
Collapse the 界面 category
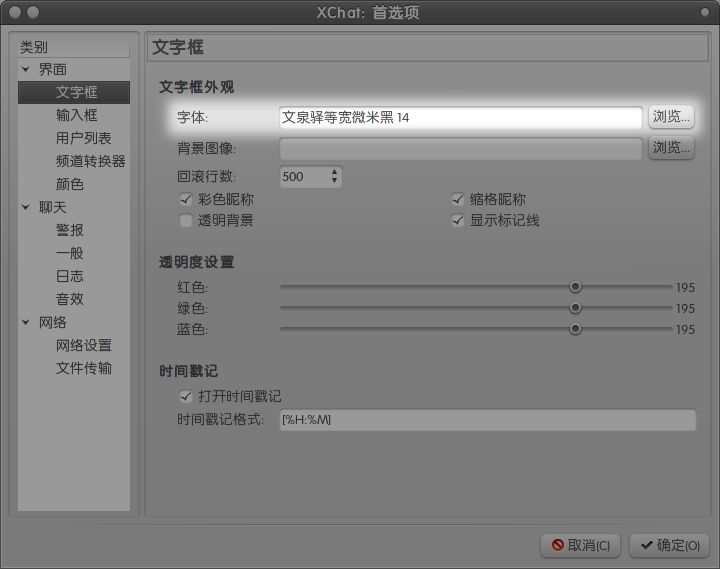pos(26,70)
